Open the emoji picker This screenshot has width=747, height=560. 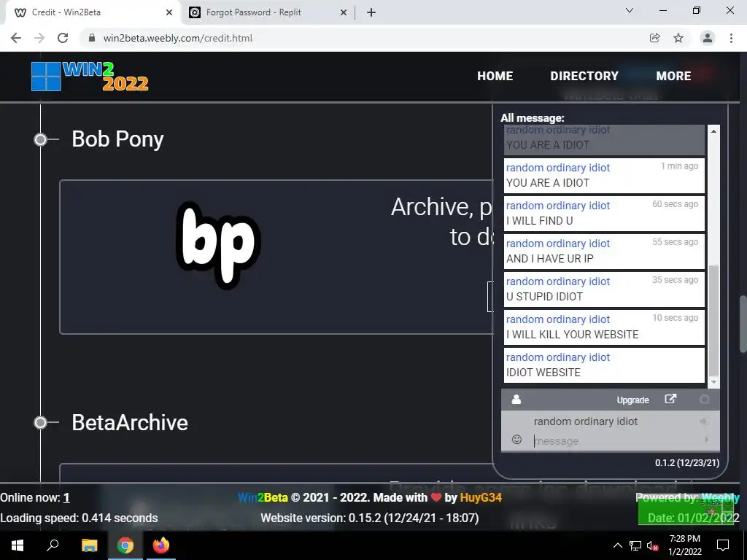tap(516, 440)
